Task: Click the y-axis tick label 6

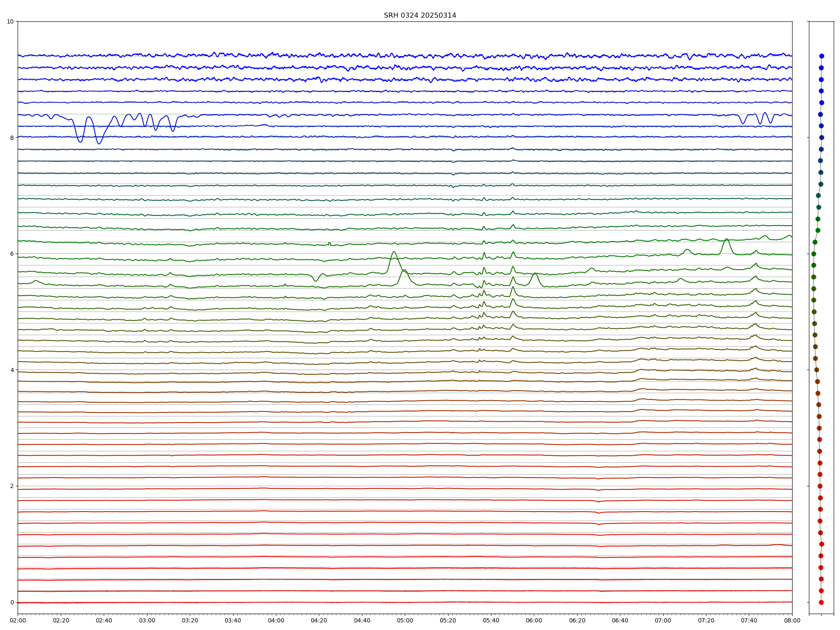Action: 12,254
